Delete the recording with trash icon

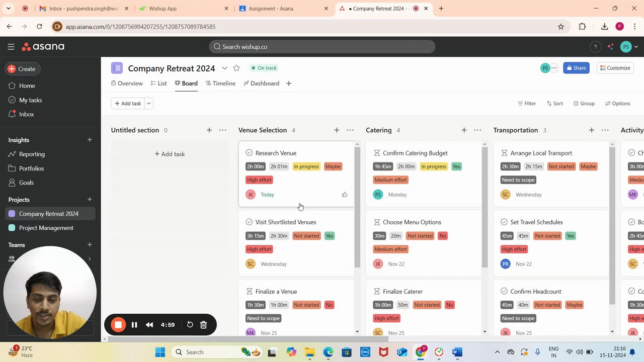pos(204,325)
